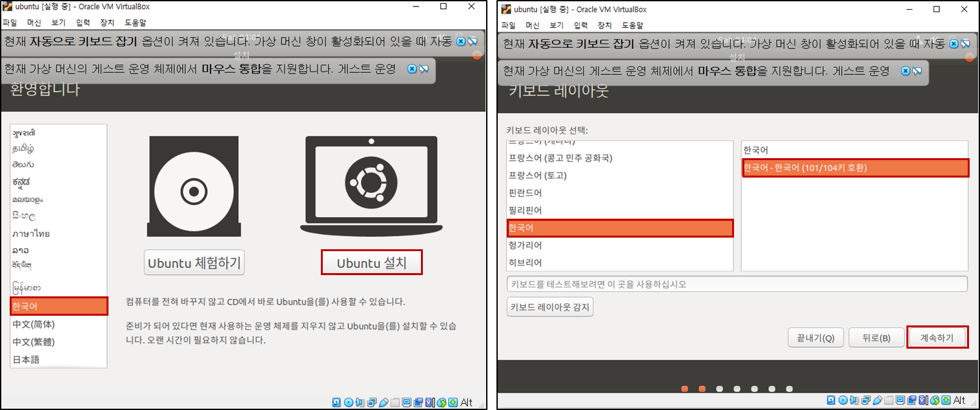Open 도움말 menu in keyboard layout window

633,26
